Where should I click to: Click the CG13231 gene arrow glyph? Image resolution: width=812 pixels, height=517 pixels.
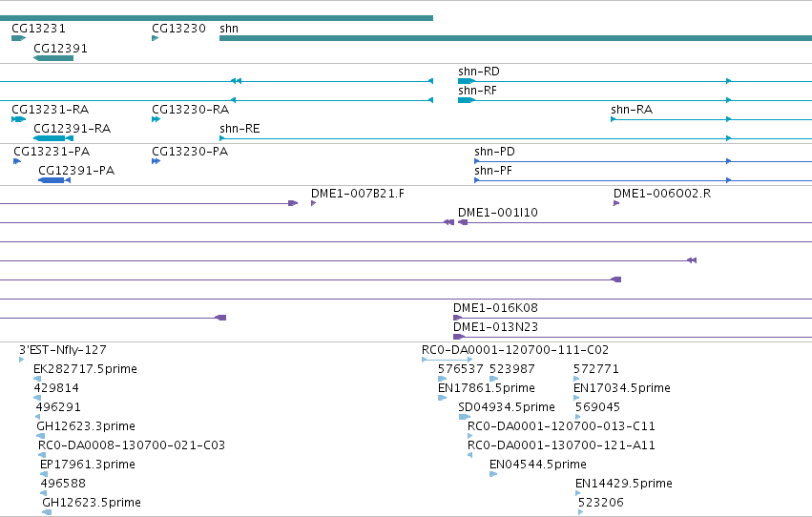point(19,38)
